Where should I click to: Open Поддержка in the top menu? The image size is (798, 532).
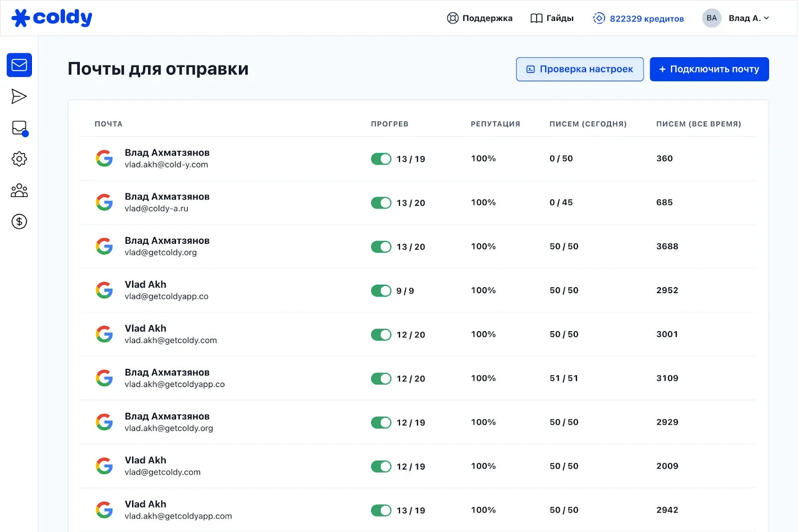(479, 18)
